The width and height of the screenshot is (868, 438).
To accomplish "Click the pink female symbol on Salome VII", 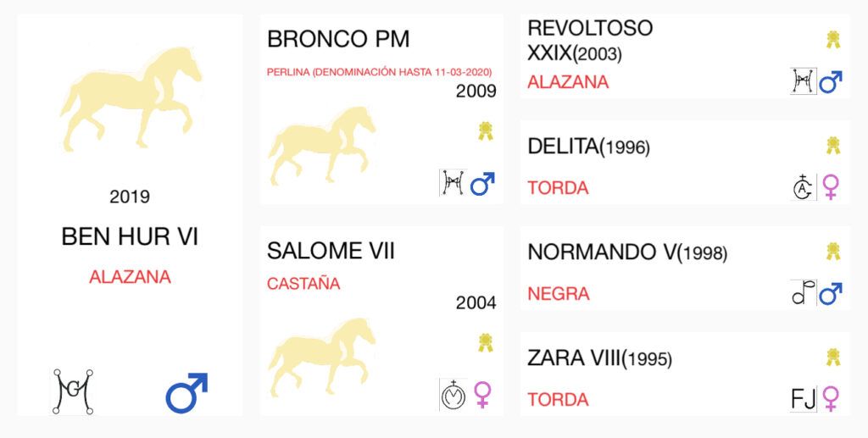I will (482, 395).
